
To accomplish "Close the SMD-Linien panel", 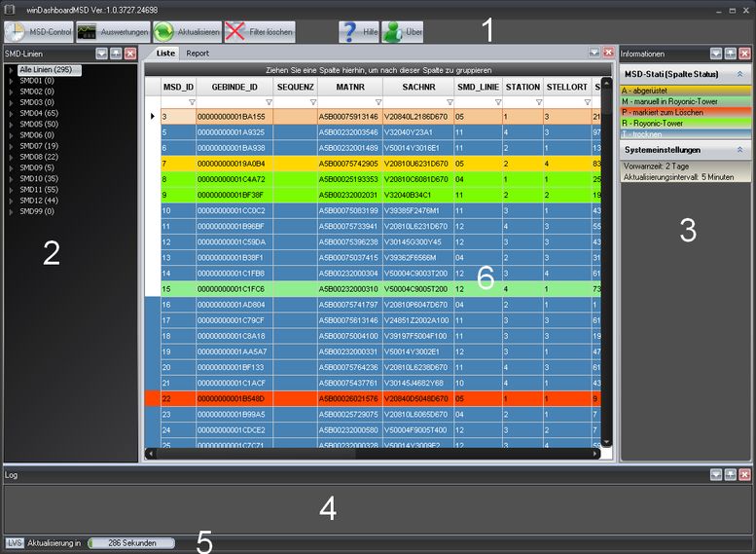I will point(130,54).
